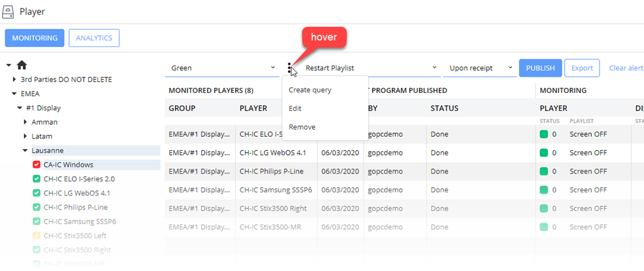Click the Export button

click(x=581, y=68)
